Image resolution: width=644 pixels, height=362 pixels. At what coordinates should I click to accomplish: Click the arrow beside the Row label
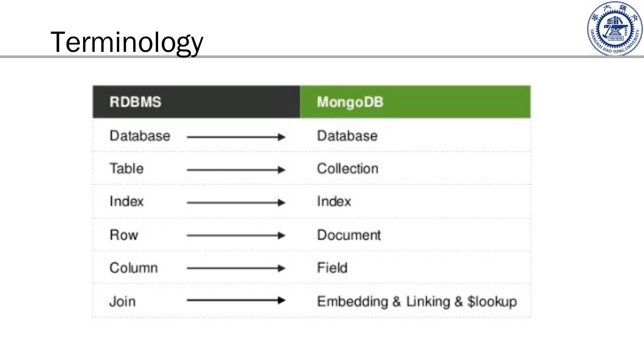(236, 235)
